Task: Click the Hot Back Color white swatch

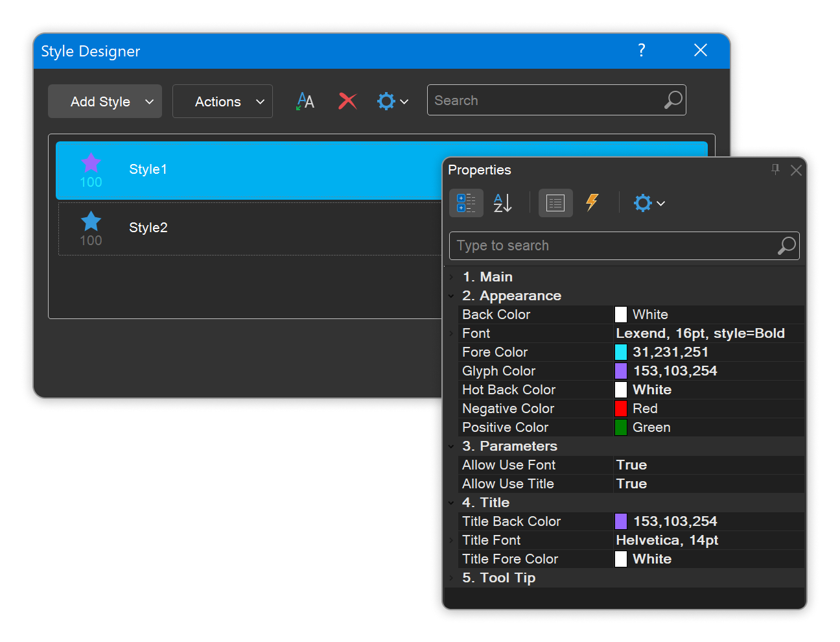Action: tap(621, 390)
